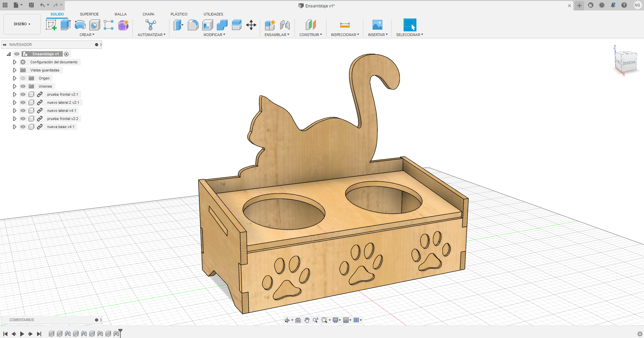Viewport: 644px width, 338px height.
Task: Redo the last undone action
Action: click(56, 5)
